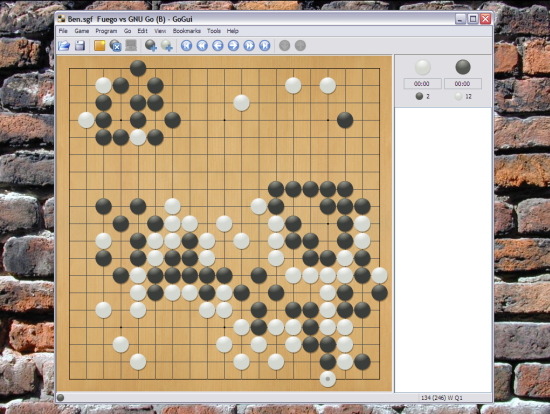Jump to the end of the game
The height and width of the screenshot is (414, 550).
click(265, 46)
